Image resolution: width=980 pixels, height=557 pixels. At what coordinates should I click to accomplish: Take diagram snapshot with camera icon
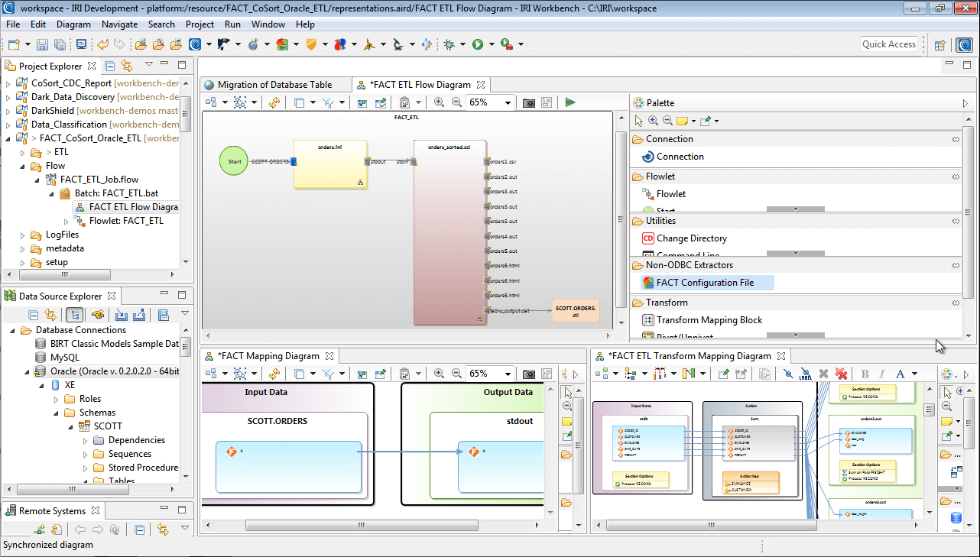point(529,102)
